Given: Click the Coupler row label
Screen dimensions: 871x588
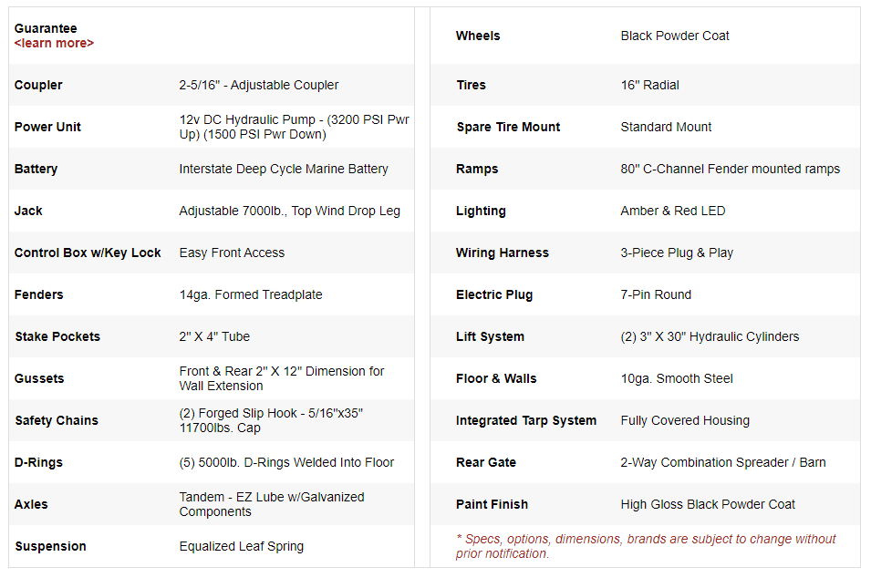Looking at the screenshot, I should tap(38, 85).
